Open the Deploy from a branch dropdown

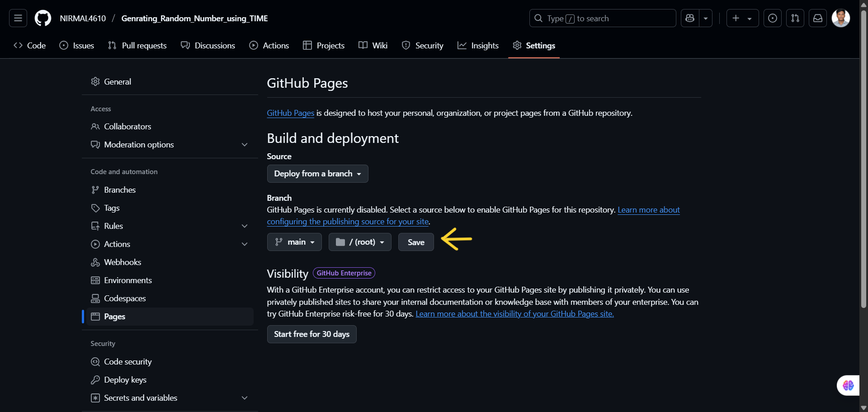317,174
